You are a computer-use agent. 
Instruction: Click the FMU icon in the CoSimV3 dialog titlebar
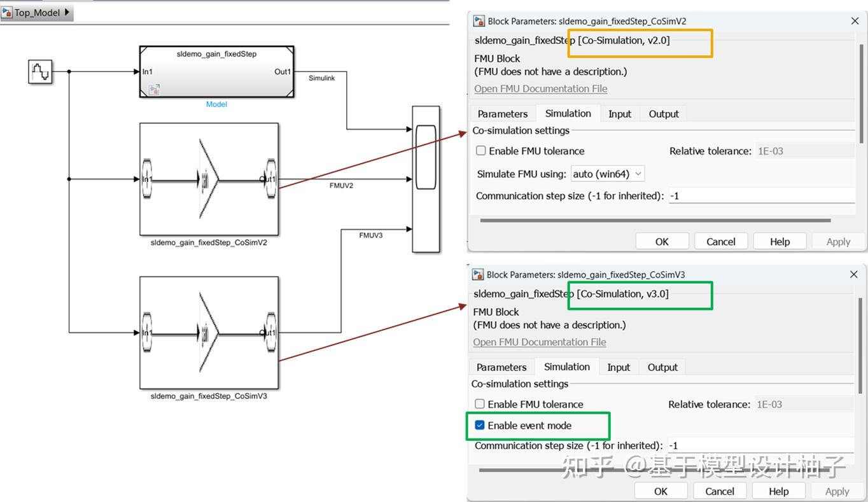pos(477,274)
